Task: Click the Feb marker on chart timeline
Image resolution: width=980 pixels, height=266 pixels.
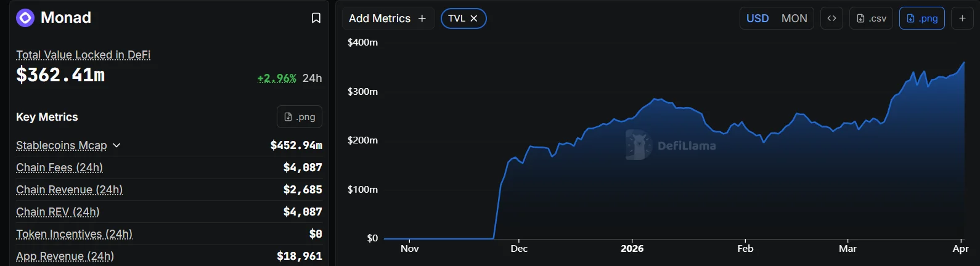Action: [x=745, y=248]
